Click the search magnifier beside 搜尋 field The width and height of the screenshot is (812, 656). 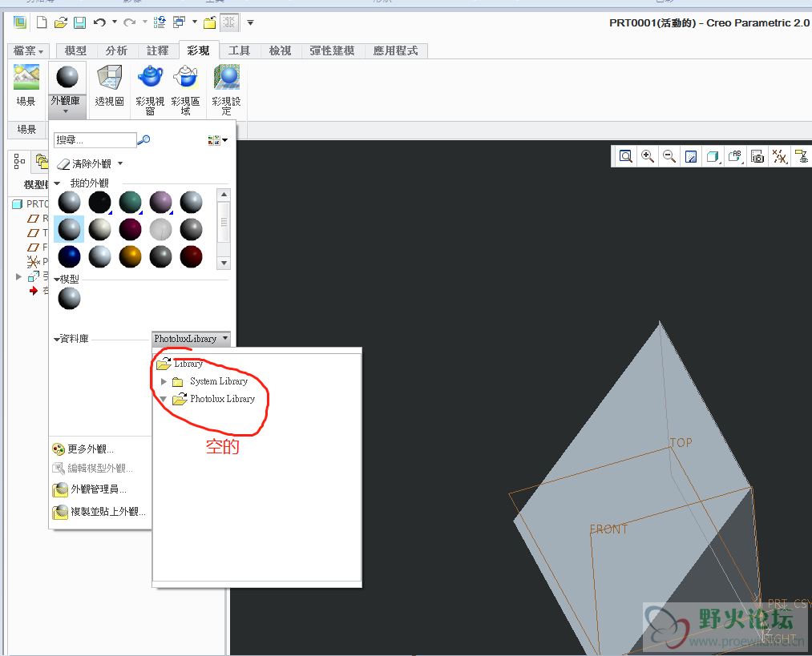tap(144, 139)
